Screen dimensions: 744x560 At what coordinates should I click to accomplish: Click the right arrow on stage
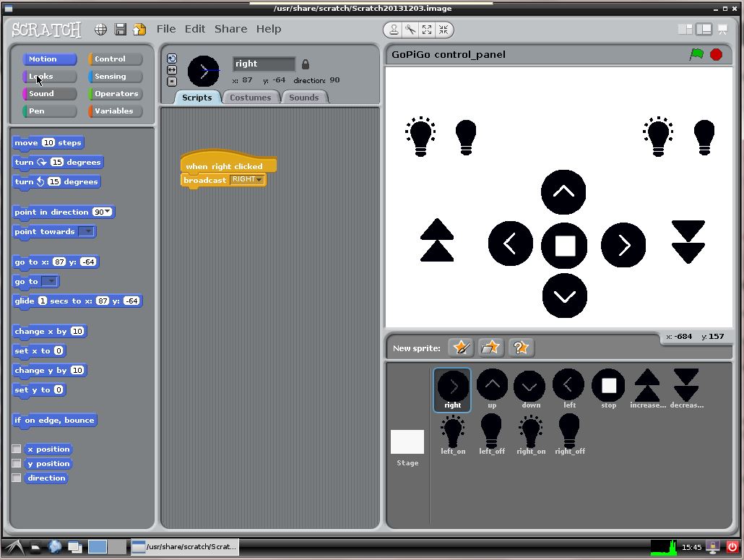pos(623,245)
